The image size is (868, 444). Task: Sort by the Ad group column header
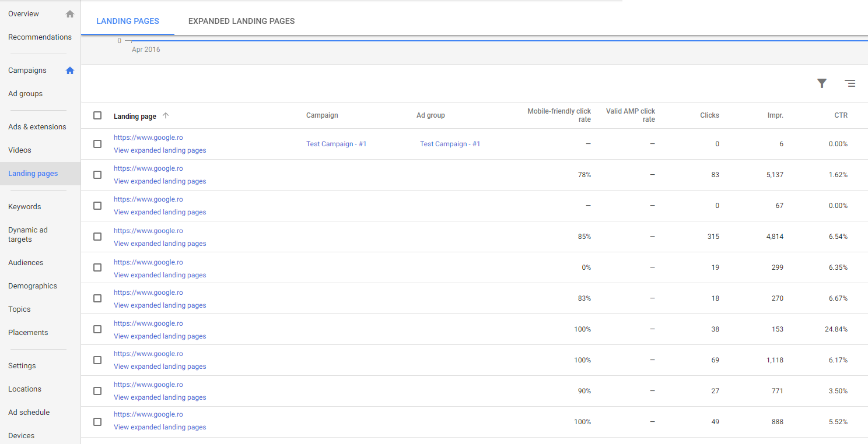pyautogui.click(x=430, y=115)
